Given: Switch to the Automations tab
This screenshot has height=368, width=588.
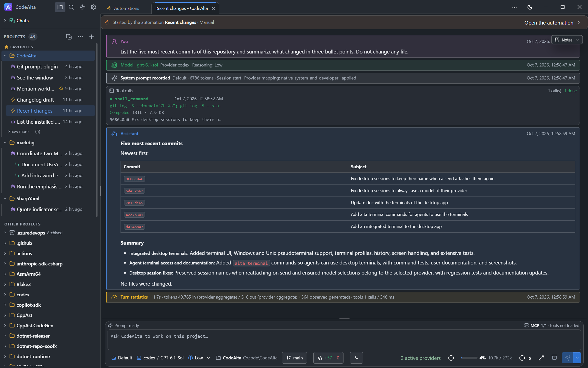Looking at the screenshot, I should [123, 8].
